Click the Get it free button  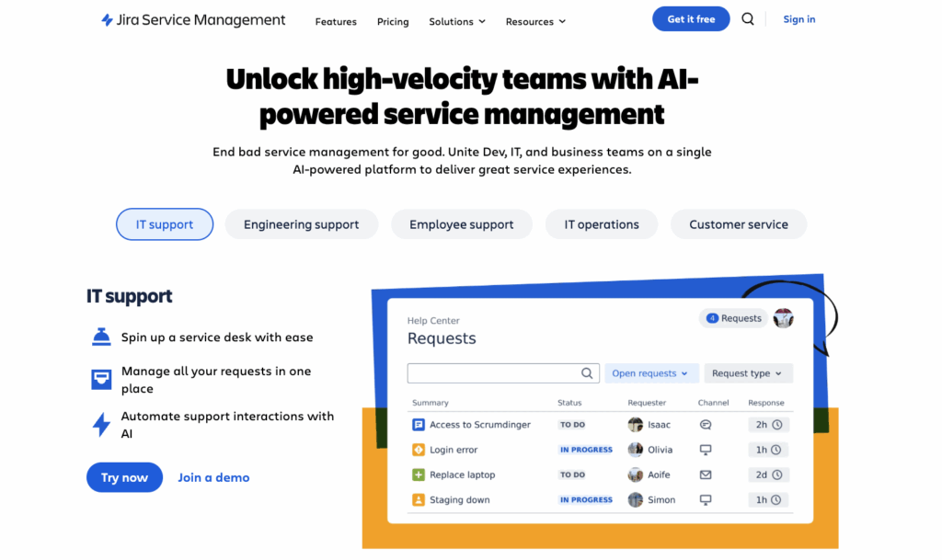pyautogui.click(x=691, y=19)
